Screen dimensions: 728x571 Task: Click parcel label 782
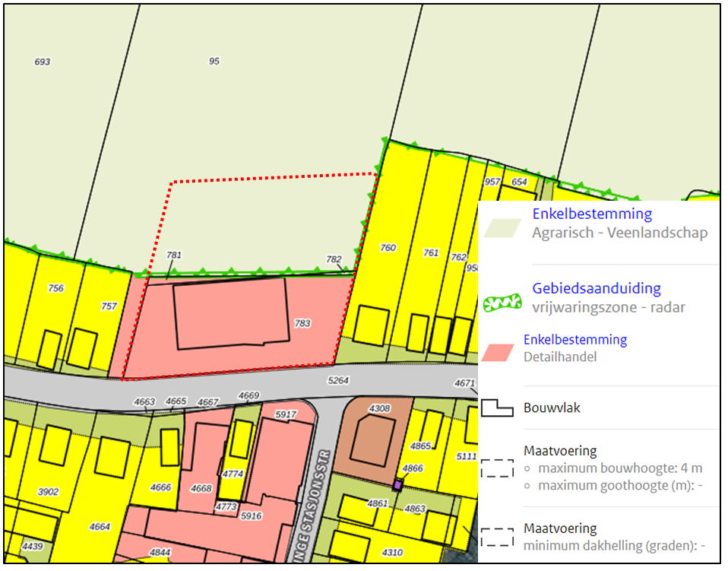pyautogui.click(x=334, y=259)
